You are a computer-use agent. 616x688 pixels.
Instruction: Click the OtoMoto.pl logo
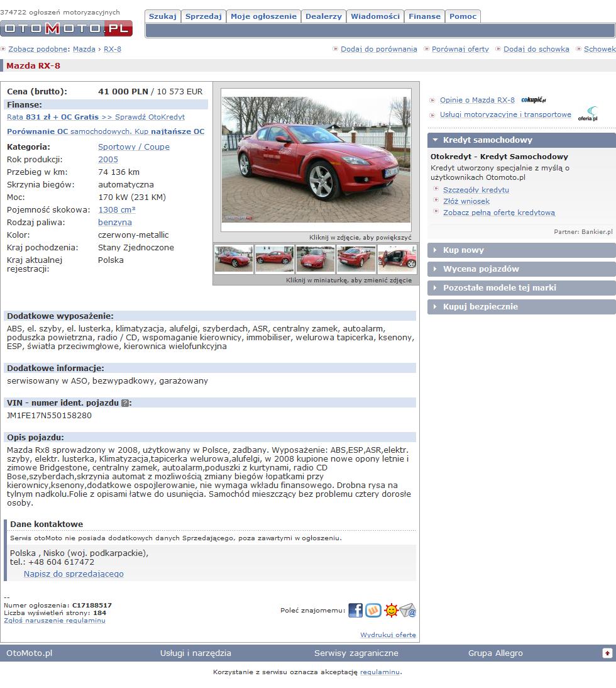tap(66, 28)
